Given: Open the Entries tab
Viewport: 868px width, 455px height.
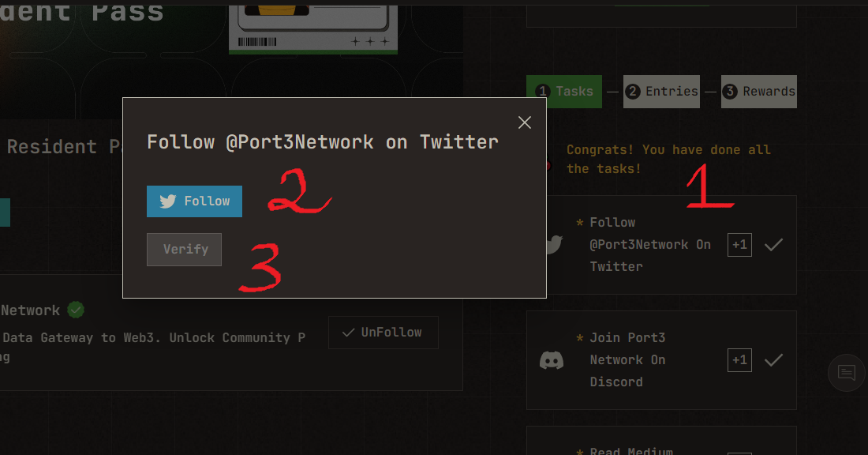Looking at the screenshot, I should [661, 92].
